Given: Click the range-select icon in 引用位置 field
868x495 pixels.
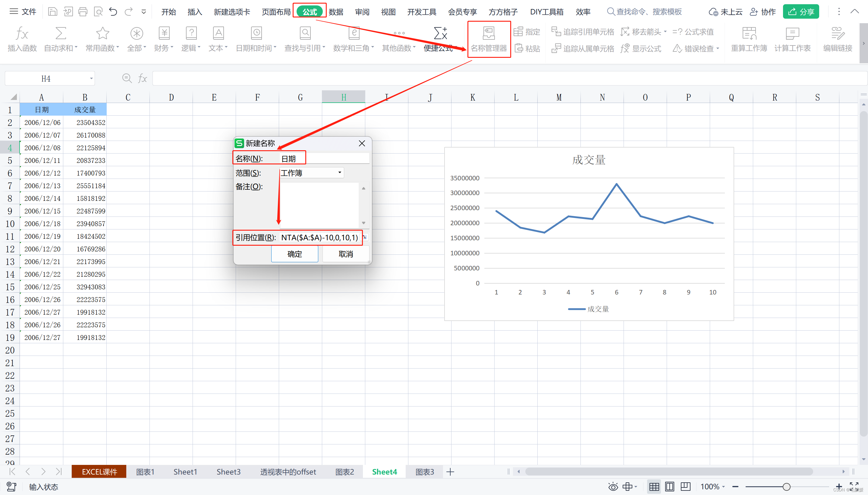Looking at the screenshot, I should [365, 237].
